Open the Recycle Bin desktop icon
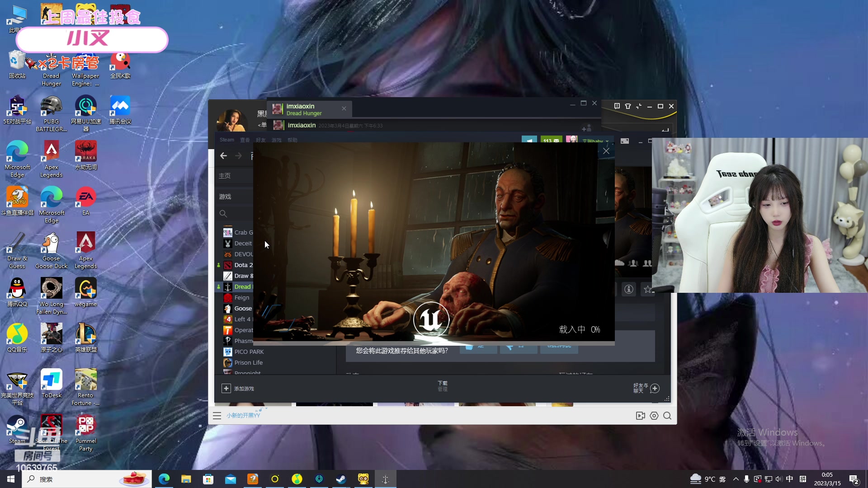 coord(17,64)
